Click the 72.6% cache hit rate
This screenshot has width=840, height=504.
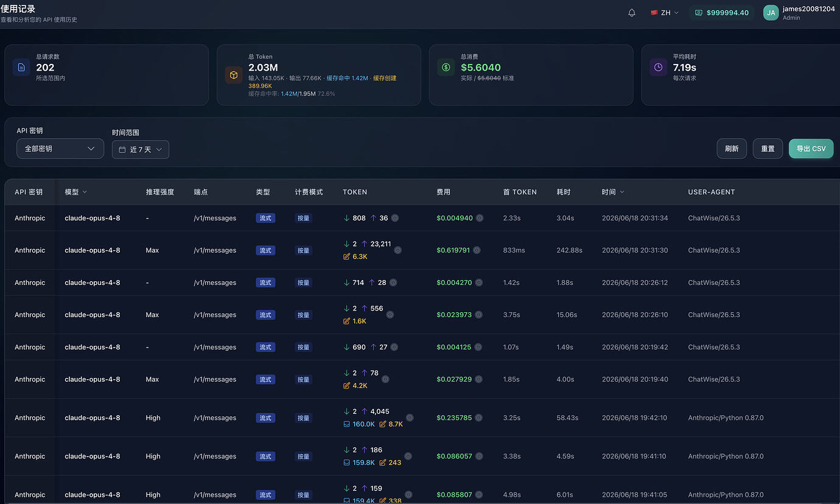(326, 94)
